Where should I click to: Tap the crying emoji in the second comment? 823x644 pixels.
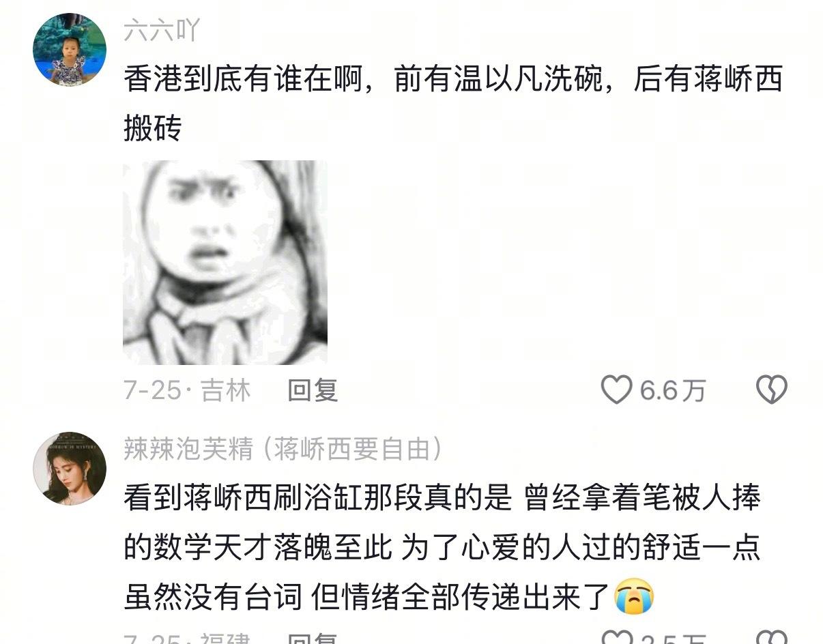(x=634, y=597)
